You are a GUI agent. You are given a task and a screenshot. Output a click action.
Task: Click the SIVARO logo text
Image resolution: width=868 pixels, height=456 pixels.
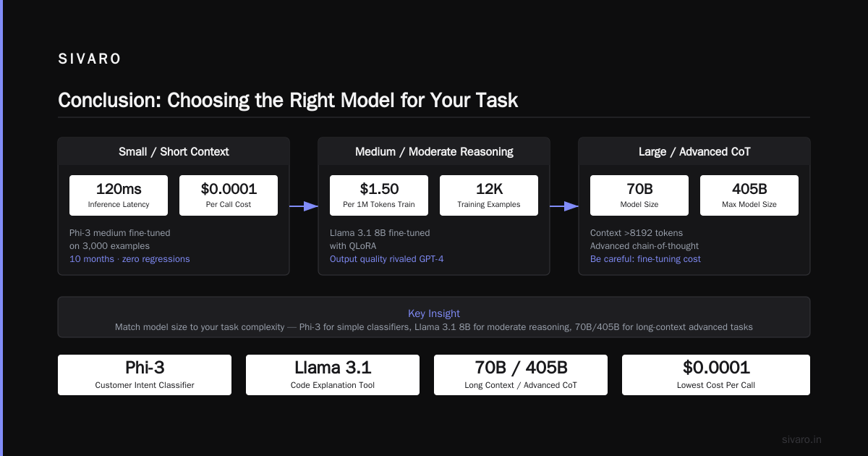(90, 59)
